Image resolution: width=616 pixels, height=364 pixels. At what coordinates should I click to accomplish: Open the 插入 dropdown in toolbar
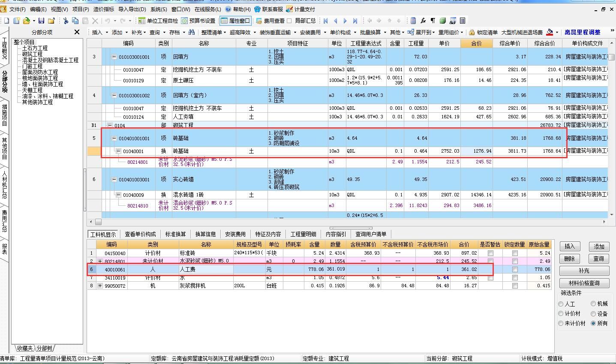point(99,32)
